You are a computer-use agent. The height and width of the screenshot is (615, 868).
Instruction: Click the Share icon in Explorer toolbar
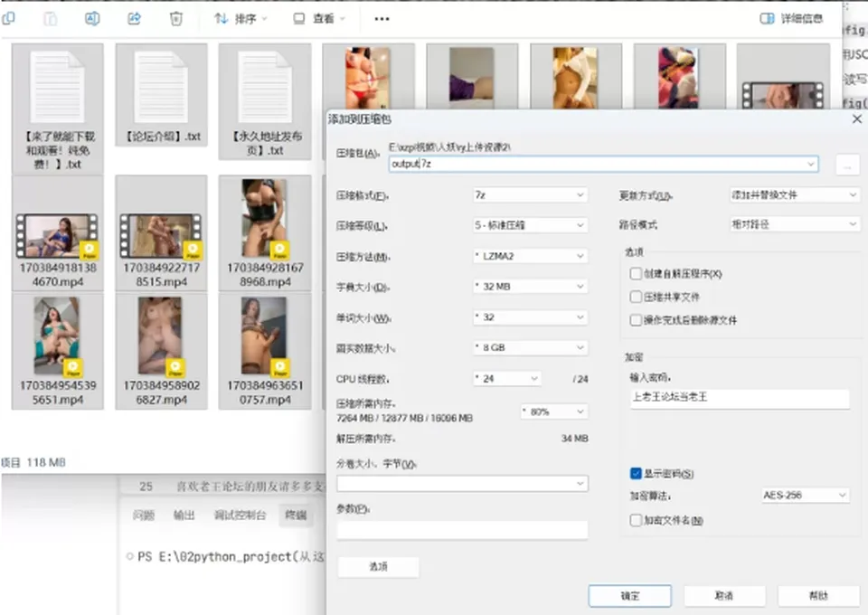tap(134, 19)
